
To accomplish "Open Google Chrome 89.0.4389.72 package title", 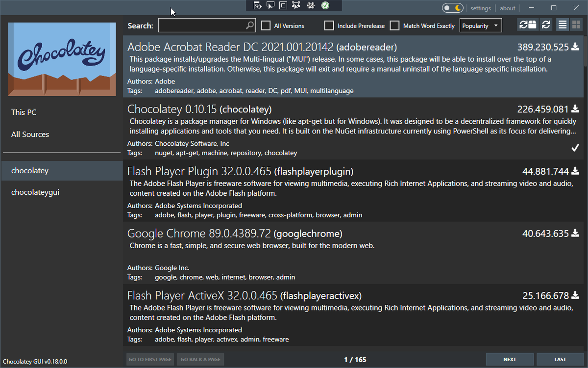I will coord(235,234).
